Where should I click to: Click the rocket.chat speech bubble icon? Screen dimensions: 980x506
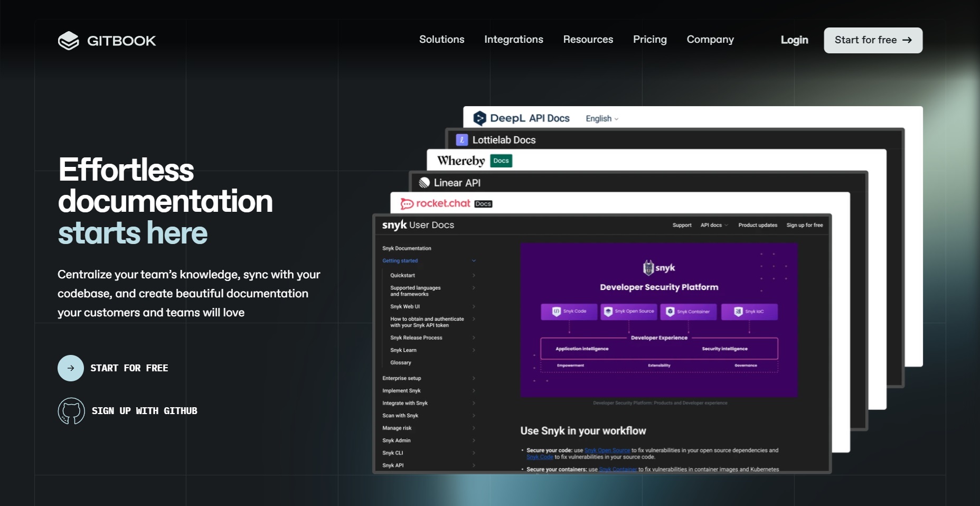[x=407, y=204]
